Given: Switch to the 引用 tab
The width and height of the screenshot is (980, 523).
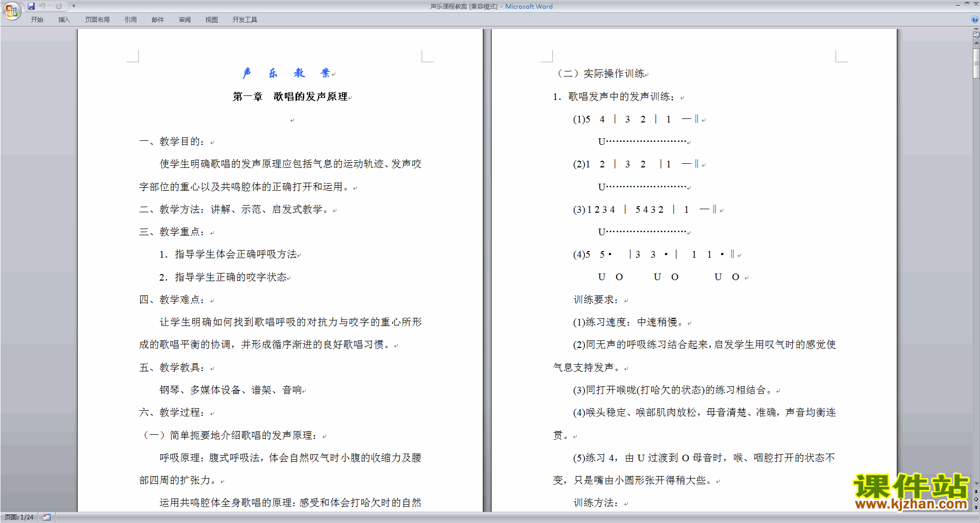Looking at the screenshot, I should click(x=131, y=20).
